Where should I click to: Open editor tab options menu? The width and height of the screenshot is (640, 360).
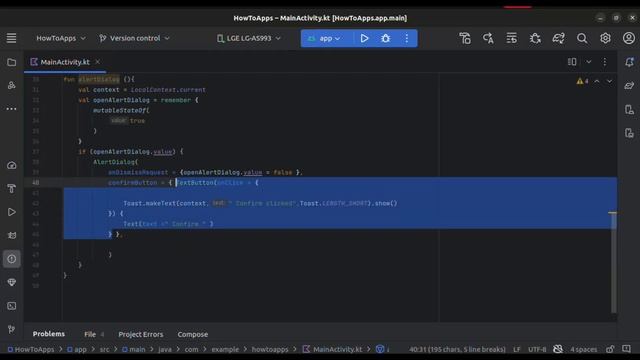pos(604,62)
